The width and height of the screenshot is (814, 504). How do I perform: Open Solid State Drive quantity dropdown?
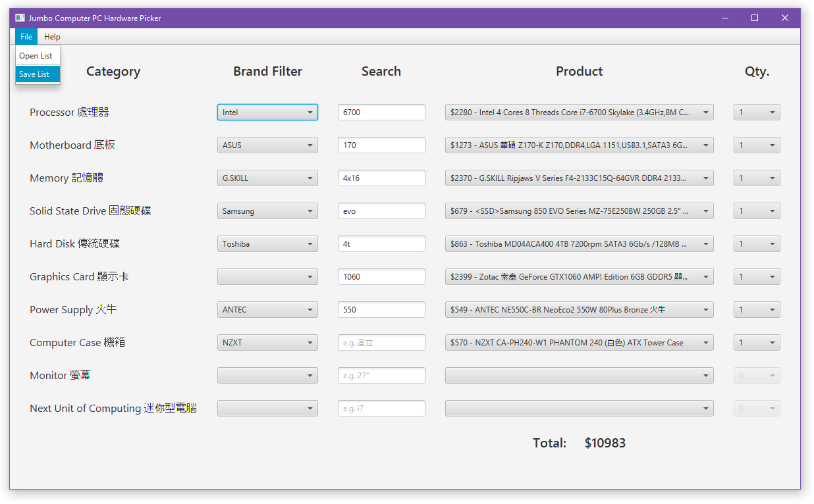tap(757, 211)
